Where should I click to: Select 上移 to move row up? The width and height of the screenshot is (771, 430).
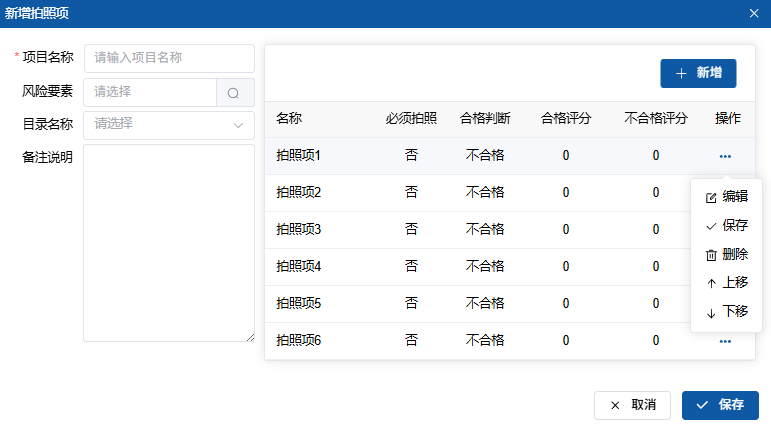(726, 283)
